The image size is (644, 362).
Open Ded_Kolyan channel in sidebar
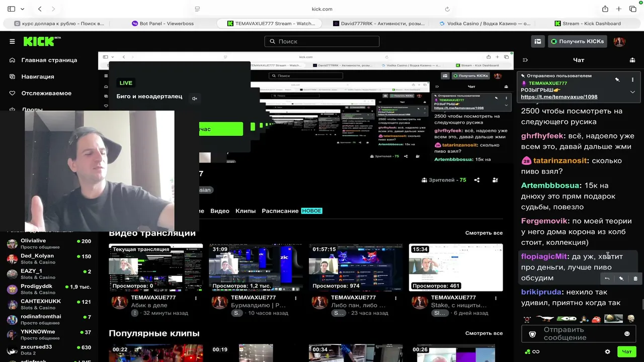click(x=49, y=258)
